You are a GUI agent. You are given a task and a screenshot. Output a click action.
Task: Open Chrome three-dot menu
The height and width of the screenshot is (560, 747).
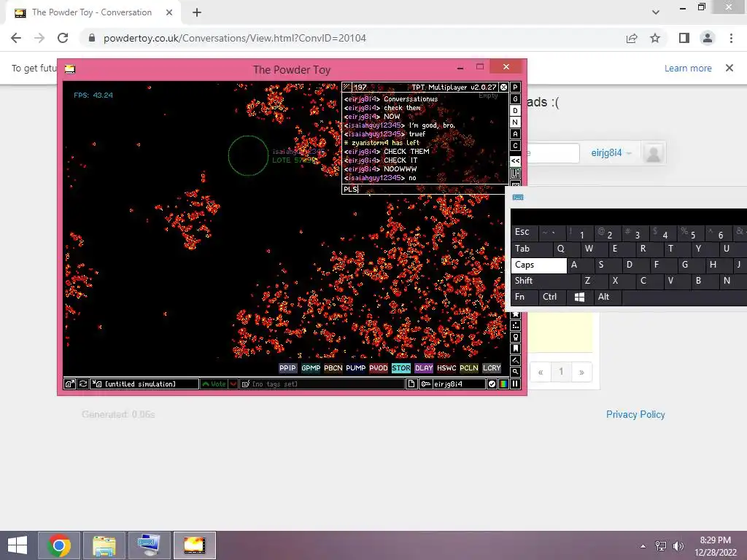[731, 38]
